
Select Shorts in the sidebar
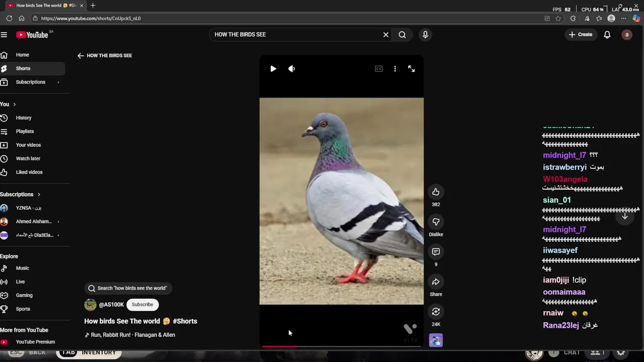pos(32,68)
